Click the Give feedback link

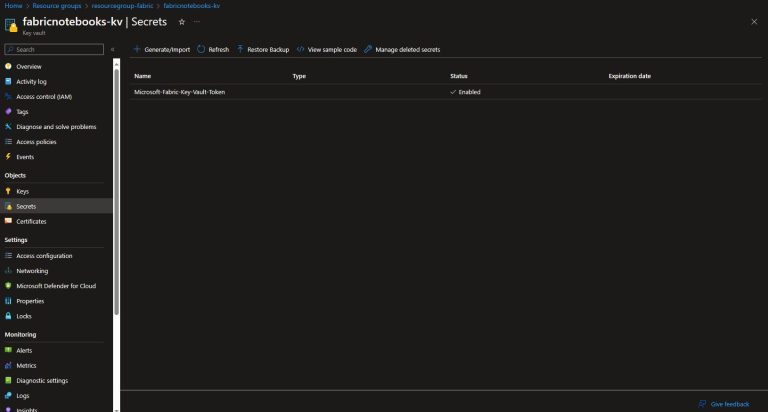(x=724, y=404)
